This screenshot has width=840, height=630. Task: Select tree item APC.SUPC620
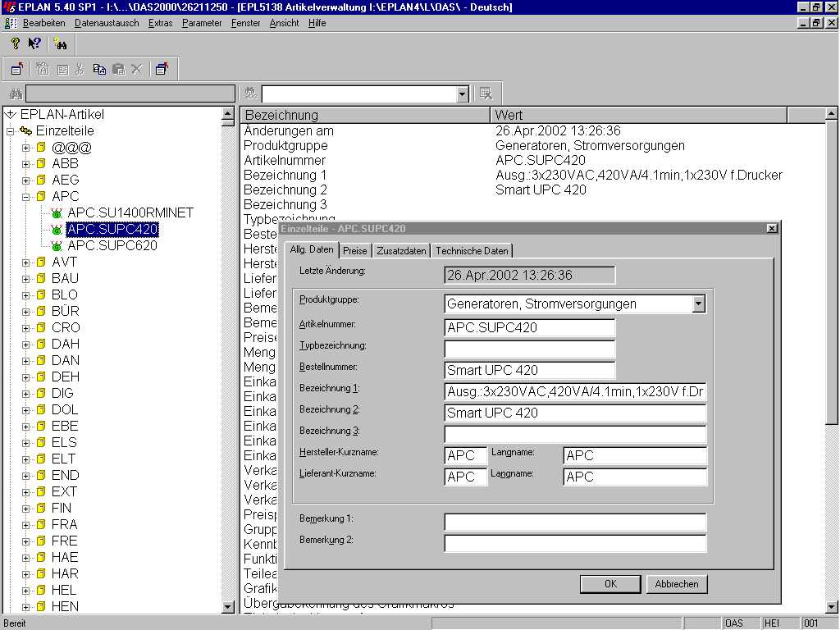pyautogui.click(x=112, y=246)
